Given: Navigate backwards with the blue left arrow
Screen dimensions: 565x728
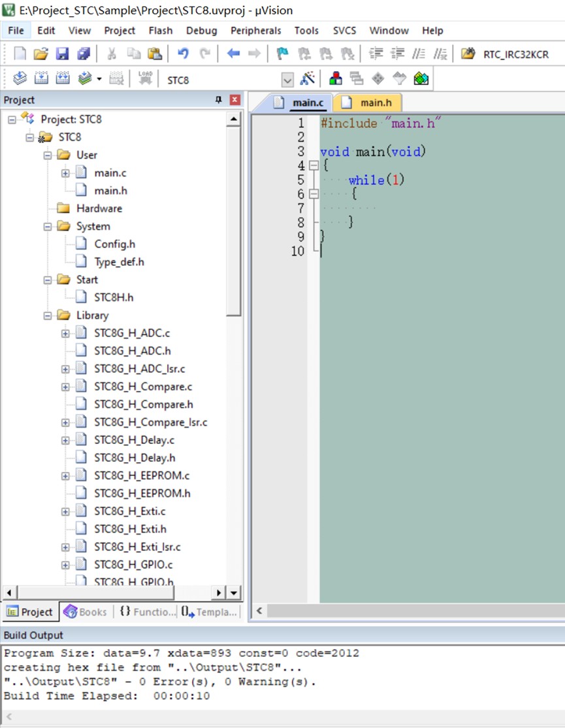Looking at the screenshot, I should [233, 54].
